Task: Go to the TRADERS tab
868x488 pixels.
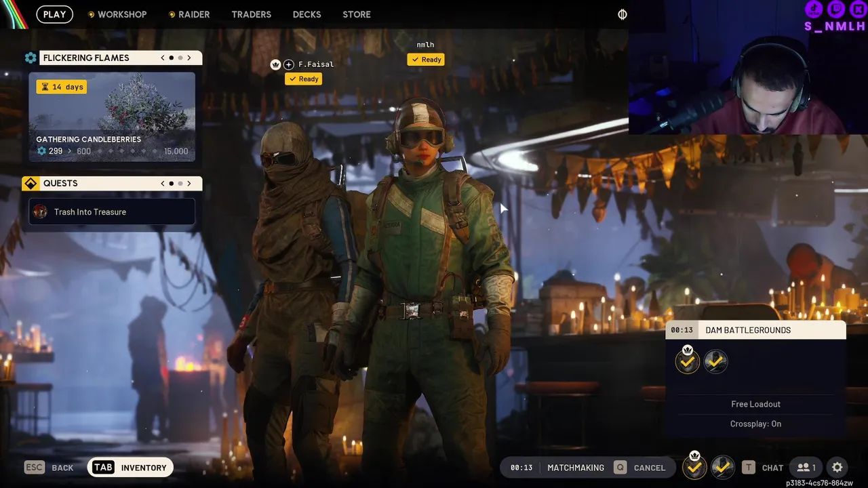Action: [x=251, y=14]
